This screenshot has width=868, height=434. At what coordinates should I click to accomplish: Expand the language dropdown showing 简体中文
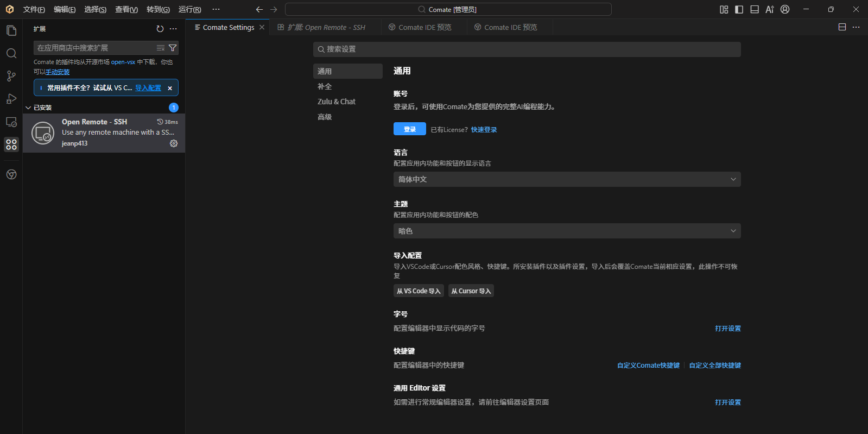pos(567,179)
